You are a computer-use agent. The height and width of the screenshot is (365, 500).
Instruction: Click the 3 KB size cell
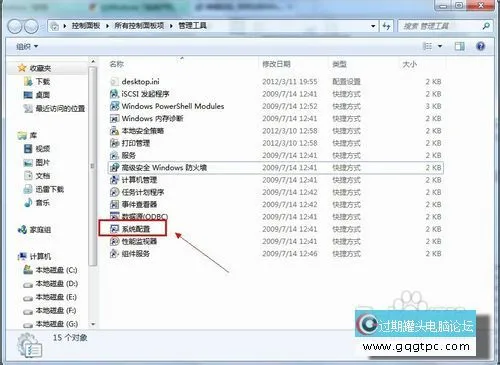[x=433, y=106]
